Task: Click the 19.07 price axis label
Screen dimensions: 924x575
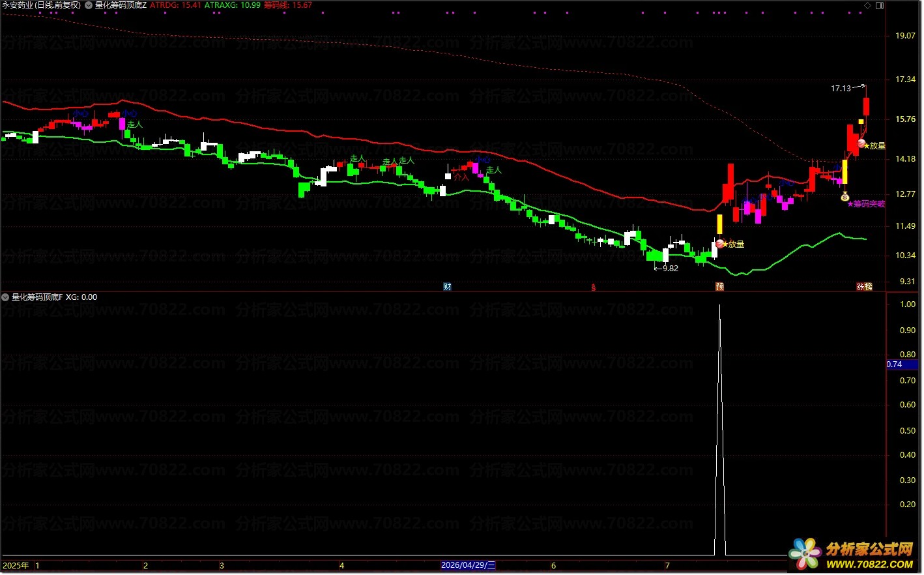Action: pyautogui.click(x=906, y=36)
